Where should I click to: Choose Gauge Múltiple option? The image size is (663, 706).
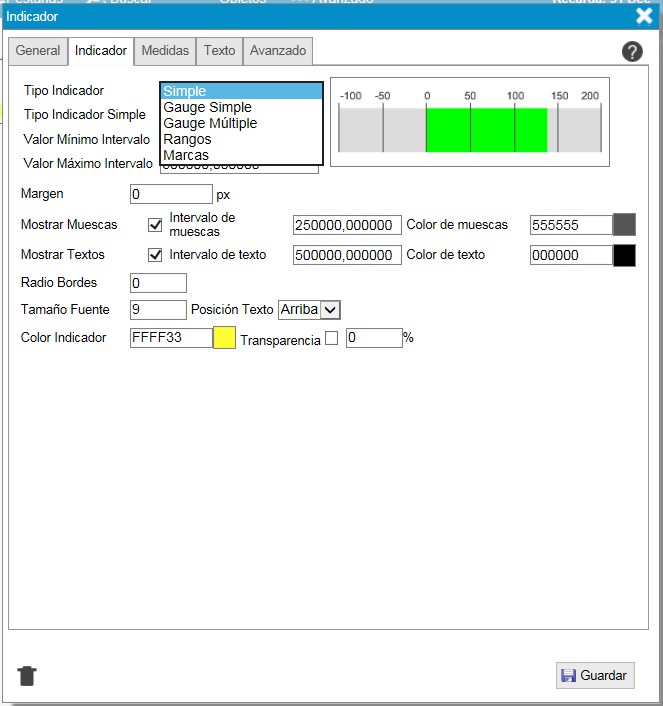click(x=210, y=123)
